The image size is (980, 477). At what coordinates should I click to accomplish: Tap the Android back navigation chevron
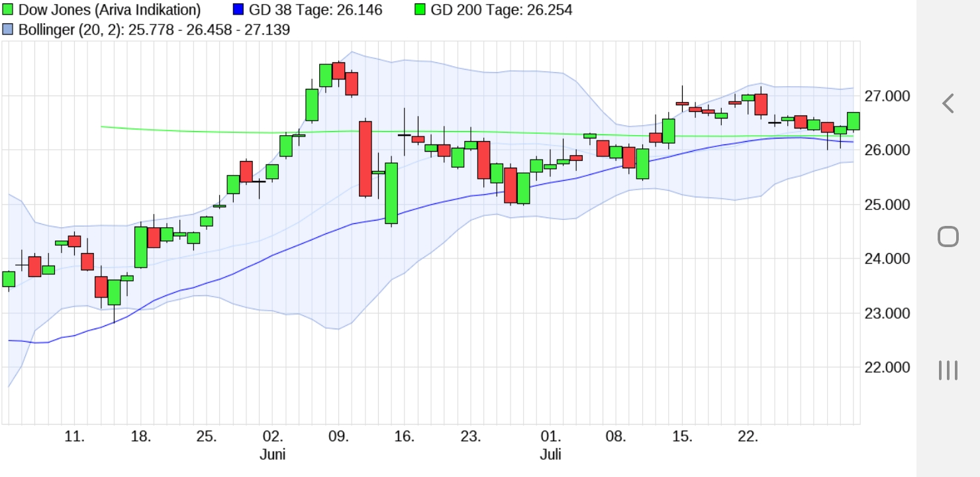click(x=949, y=103)
